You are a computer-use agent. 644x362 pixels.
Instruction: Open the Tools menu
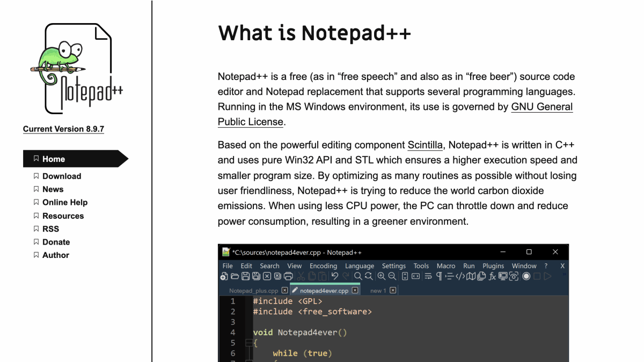pyautogui.click(x=421, y=266)
